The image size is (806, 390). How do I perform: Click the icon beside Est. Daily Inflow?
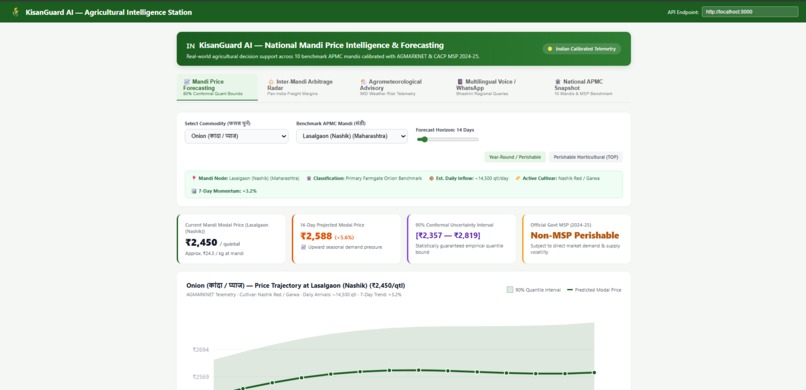431,178
